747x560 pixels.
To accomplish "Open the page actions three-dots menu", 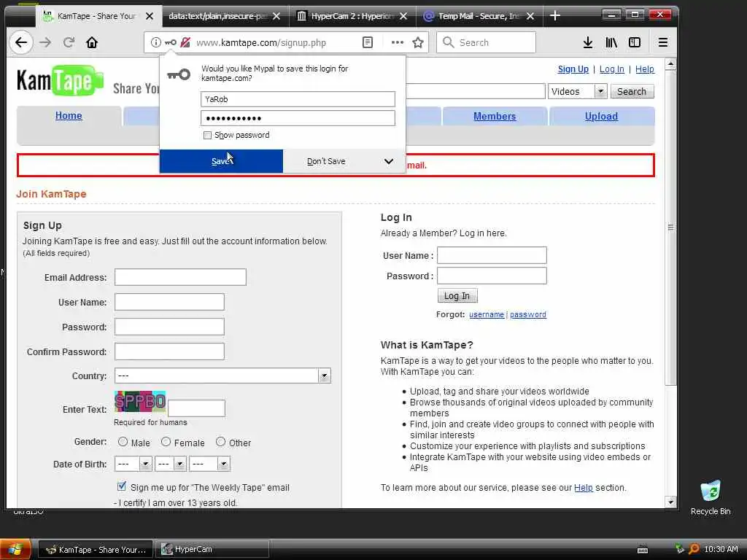I will point(398,42).
